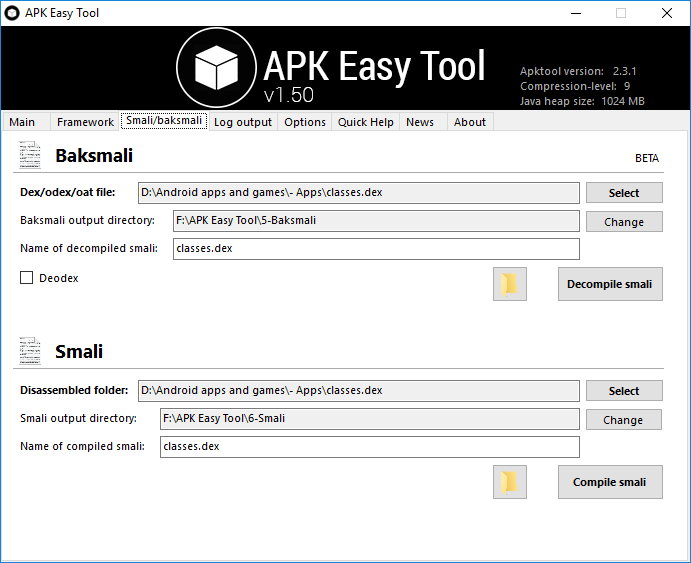Click the Apktool version: 2.3.1 text
This screenshot has height=563, width=691.
578,71
